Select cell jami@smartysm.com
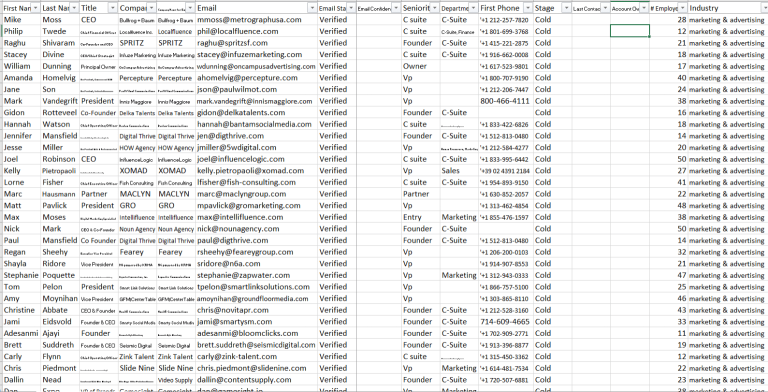The image size is (768, 392). pos(257,322)
